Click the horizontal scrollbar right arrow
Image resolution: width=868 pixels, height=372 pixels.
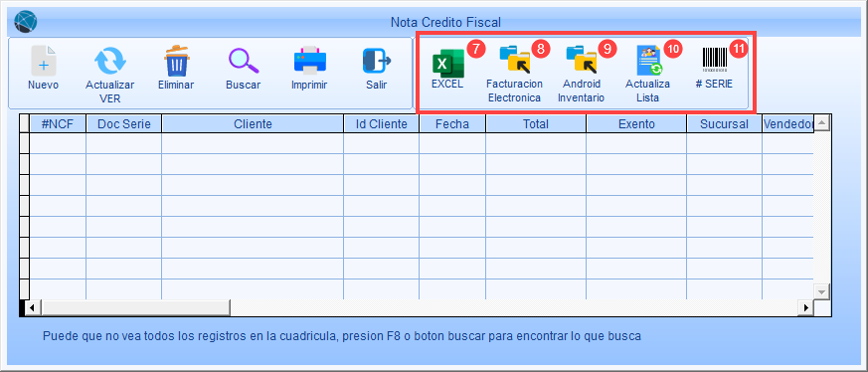[x=806, y=307]
